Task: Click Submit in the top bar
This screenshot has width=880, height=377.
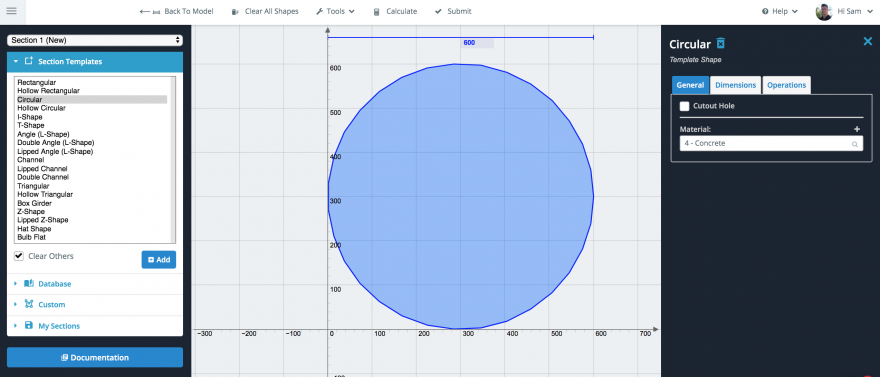Action: 453,11
